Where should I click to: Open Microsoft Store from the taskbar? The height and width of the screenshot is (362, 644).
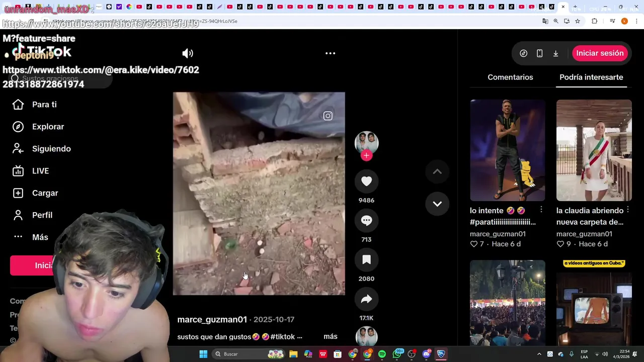pyautogui.click(x=338, y=354)
